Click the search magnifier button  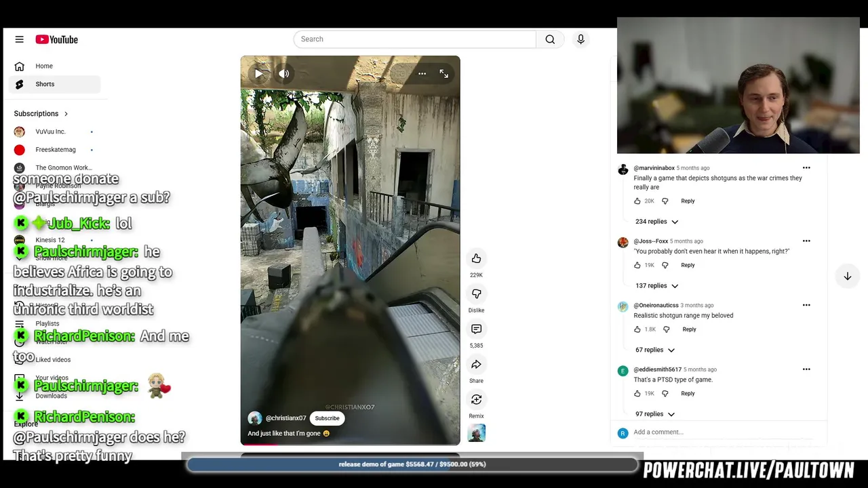[550, 39]
